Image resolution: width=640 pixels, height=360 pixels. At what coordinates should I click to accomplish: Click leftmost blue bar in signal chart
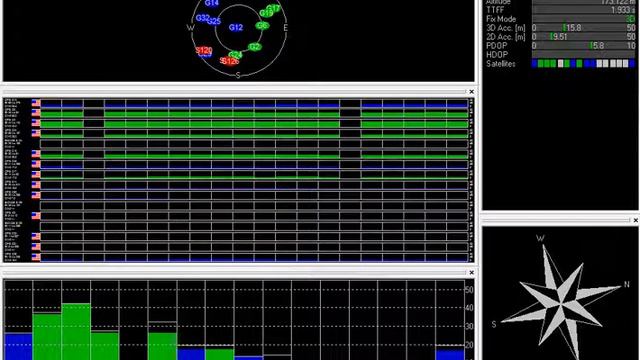18,347
